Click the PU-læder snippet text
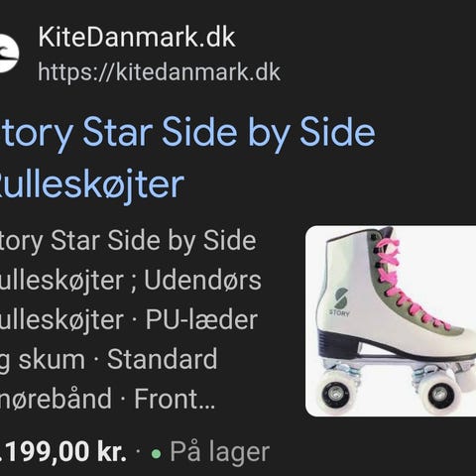Image resolution: width=476 pixels, height=476 pixels. click(201, 320)
